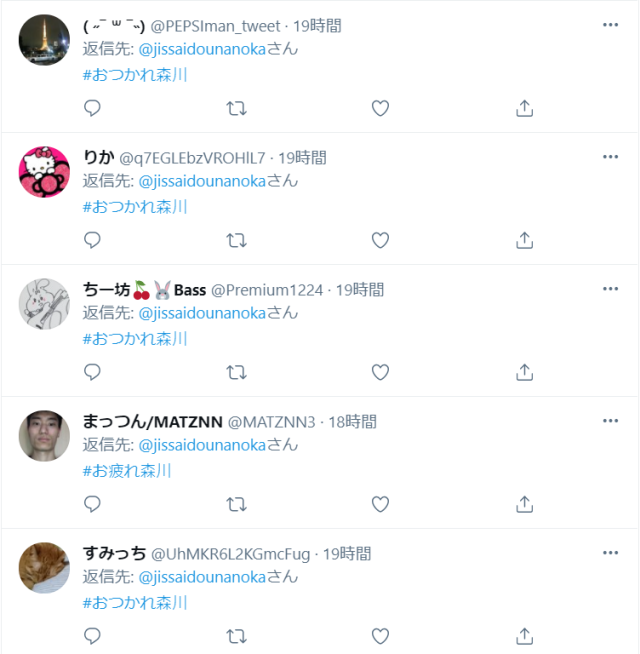Open #おつかれ森川 hashtag in Premium1224's tweet
The width and height of the screenshot is (640, 654).
(x=135, y=339)
